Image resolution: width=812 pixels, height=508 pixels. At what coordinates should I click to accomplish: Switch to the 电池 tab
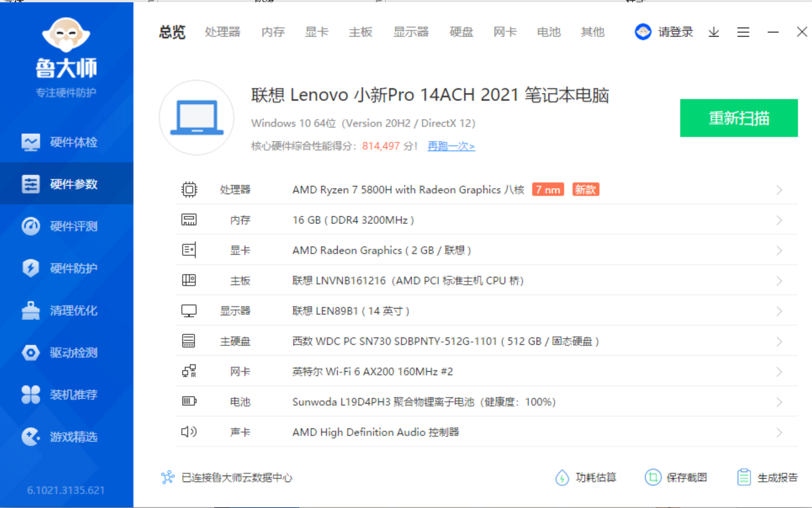point(549,32)
